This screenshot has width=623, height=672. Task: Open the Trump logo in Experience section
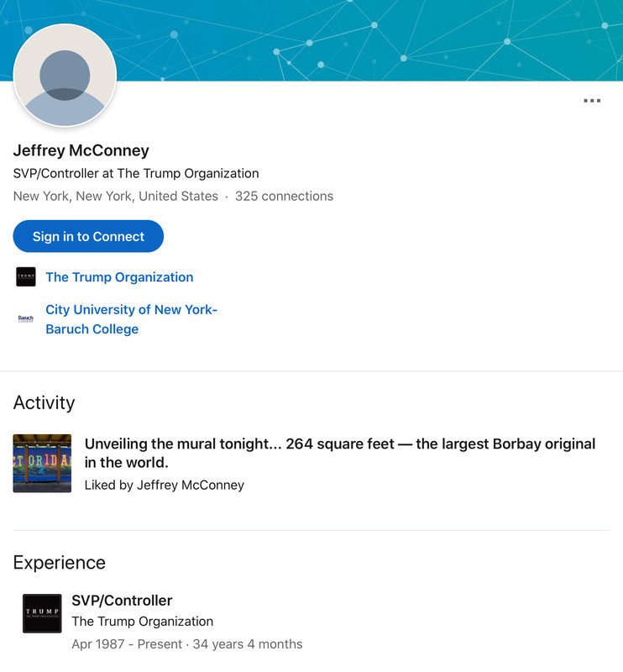(x=42, y=613)
